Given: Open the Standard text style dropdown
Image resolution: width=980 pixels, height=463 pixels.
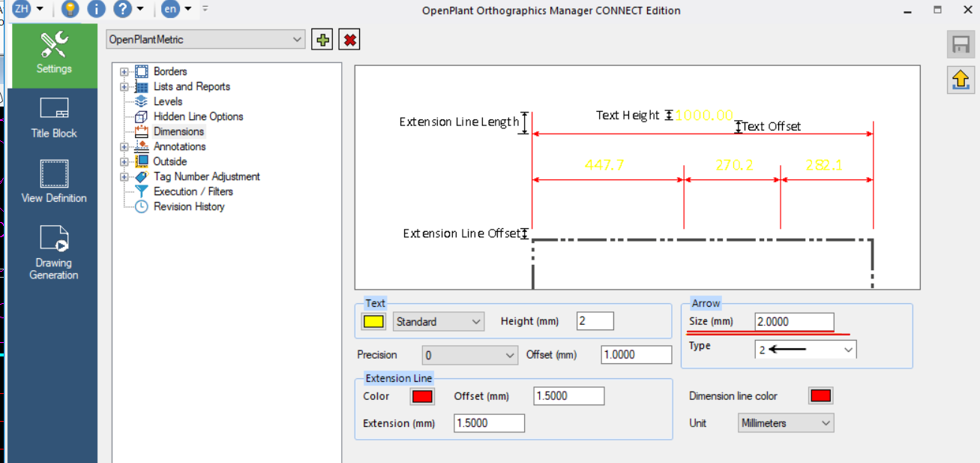Looking at the screenshot, I should (439, 322).
